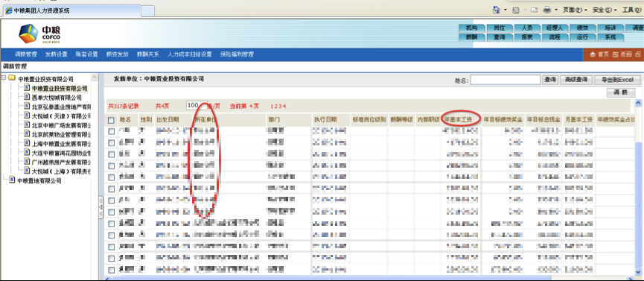
Task: Open the 页面 browser menu
Action: coord(575,10)
